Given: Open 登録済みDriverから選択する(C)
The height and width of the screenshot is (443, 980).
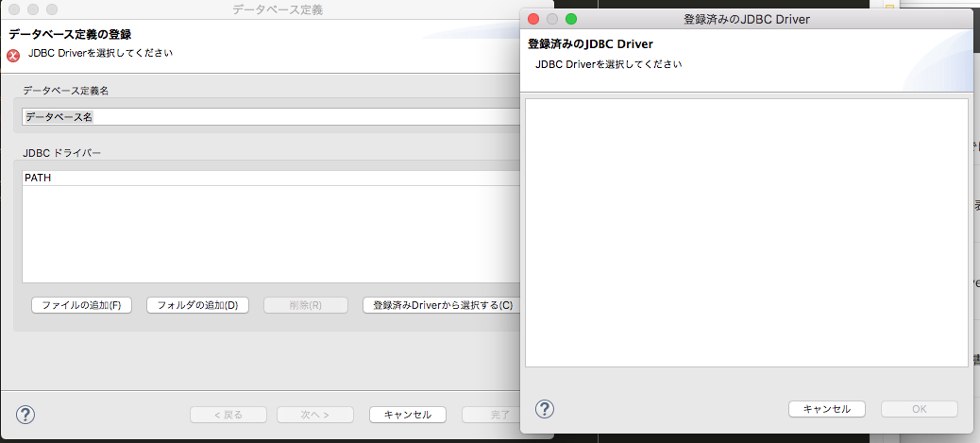Looking at the screenshot, I should 441,305.
